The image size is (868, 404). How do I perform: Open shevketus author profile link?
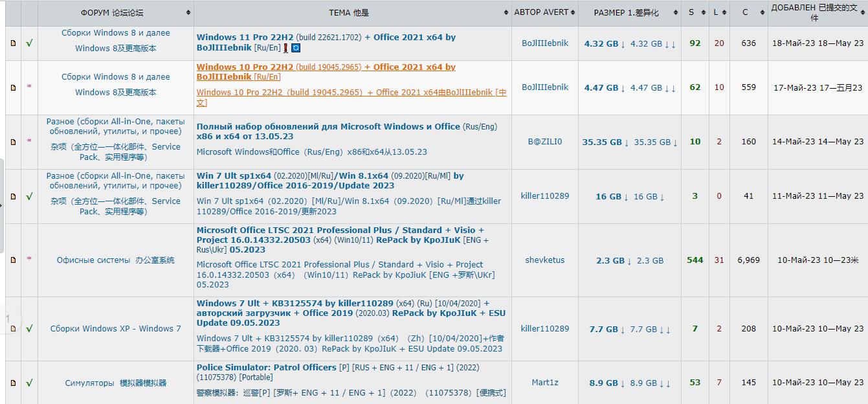(x=544, y=260)
